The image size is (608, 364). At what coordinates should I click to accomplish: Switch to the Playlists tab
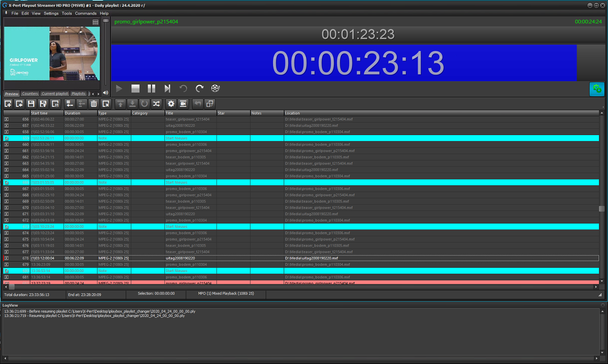(x=78, y=94)
